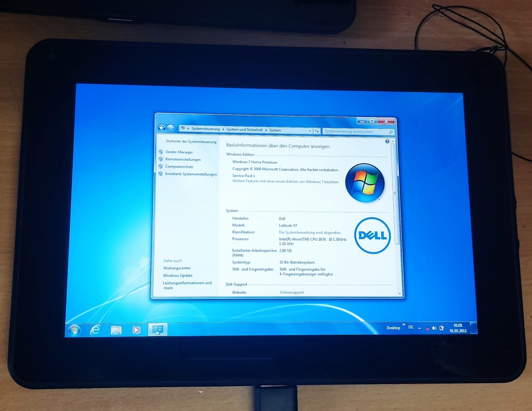
Task: Show hidden tray icons arrow
Action: tap(419, 328)
